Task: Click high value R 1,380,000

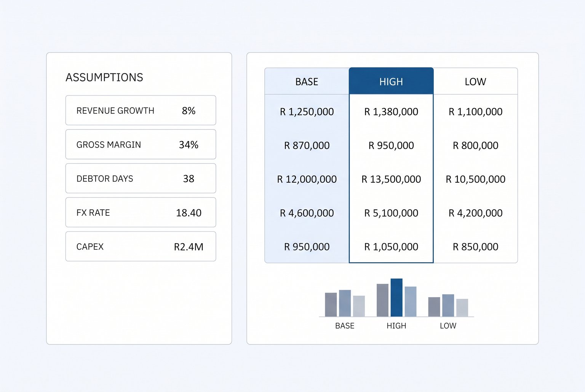Action: pyautogui.click(x=391, y=112)
